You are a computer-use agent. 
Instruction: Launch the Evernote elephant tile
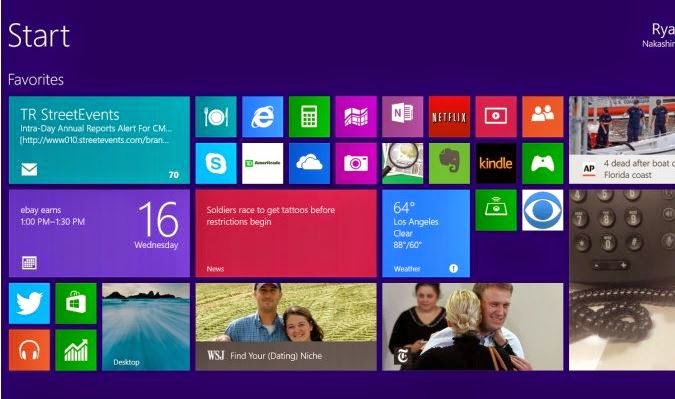(449, 164)
